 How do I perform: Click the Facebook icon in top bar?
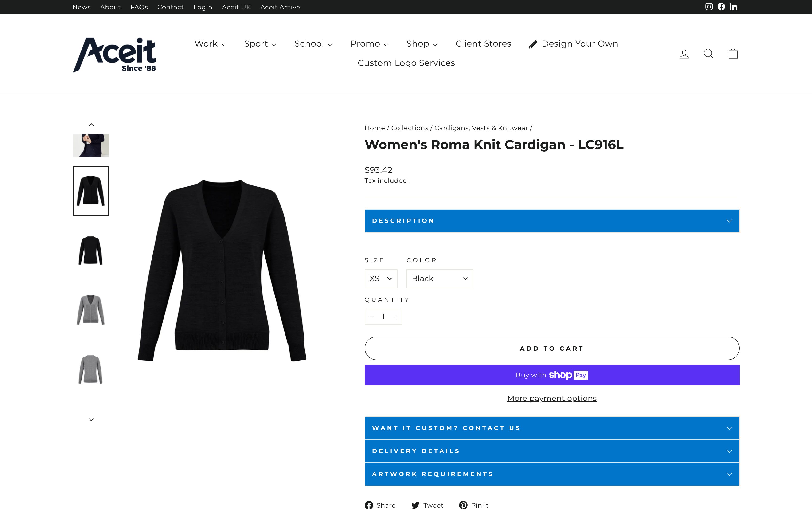point(721,7)
